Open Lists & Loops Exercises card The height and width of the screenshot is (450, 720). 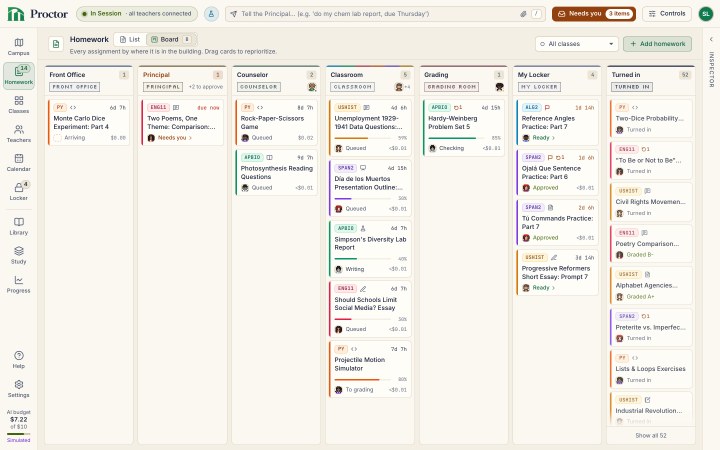(x=651, y=369)
